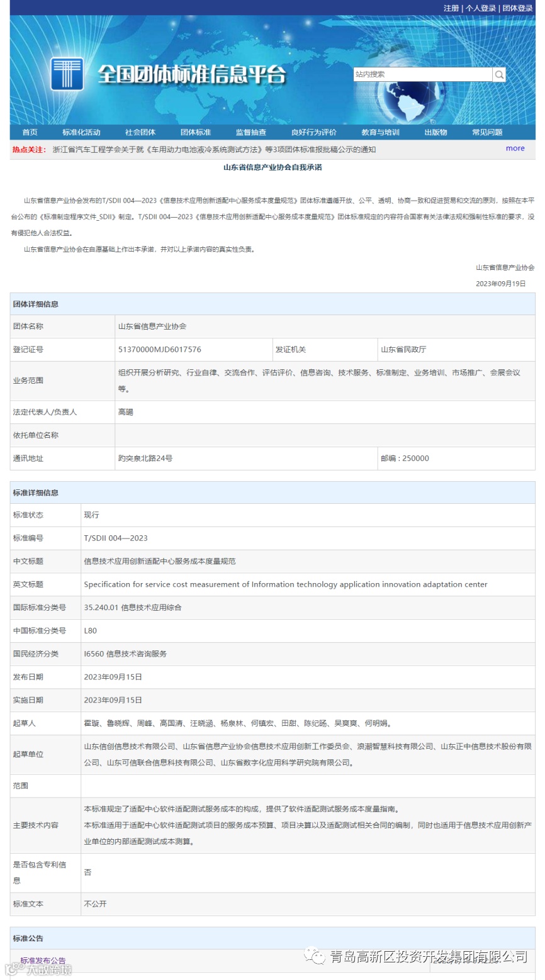The image size is (545, 980).
Task: Open the 浙江省汽车工程学会 hot news notice
Action: pos(214,150)
